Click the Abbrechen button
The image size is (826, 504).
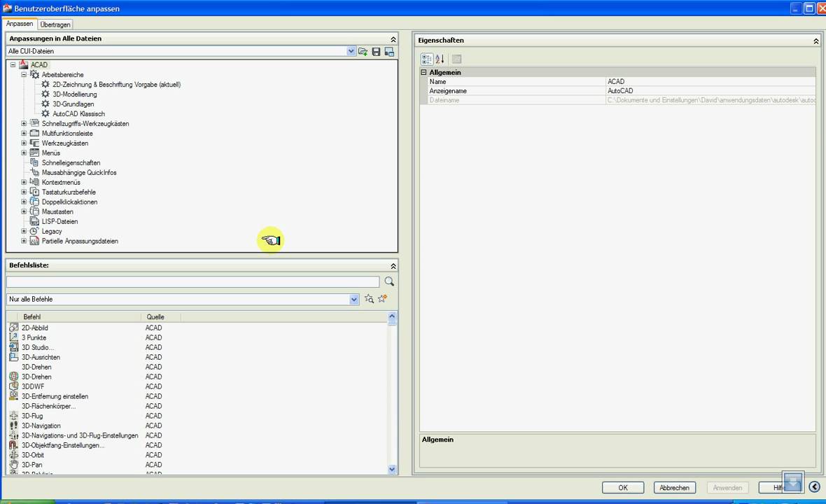click(674, 488)
